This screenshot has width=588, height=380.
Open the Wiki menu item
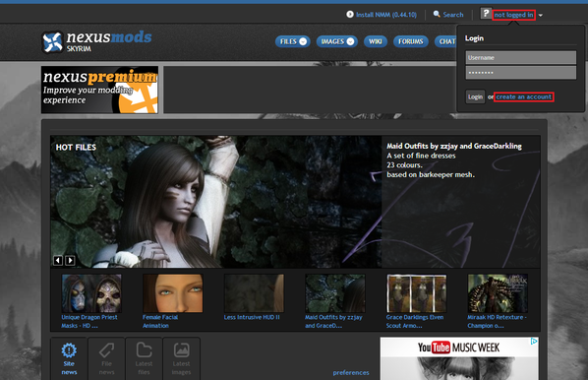click(376, 41)
